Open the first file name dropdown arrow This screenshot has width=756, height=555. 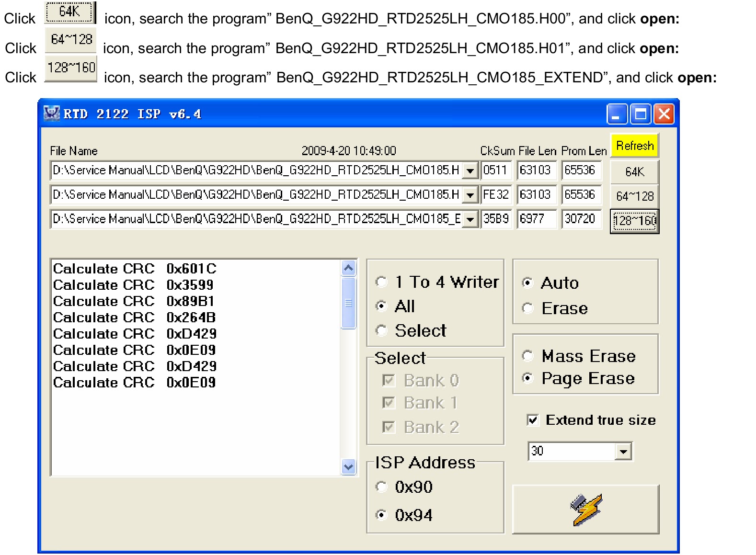(470, 170)
